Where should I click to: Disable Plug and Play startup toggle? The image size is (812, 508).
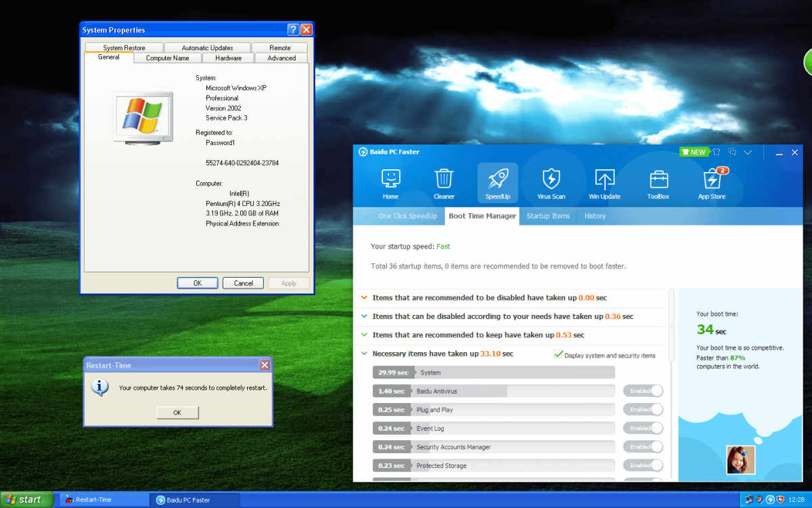coord(643,410)
